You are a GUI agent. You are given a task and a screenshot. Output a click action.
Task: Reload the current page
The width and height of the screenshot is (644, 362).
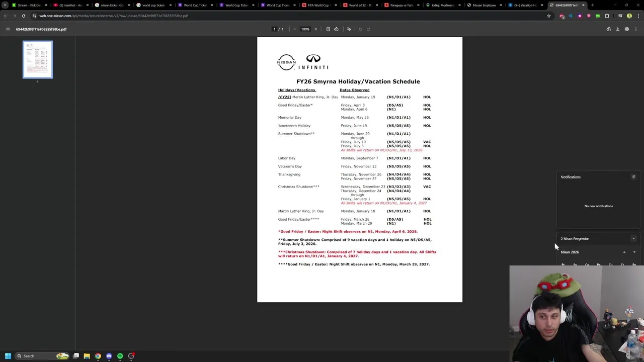coord(23,16)
